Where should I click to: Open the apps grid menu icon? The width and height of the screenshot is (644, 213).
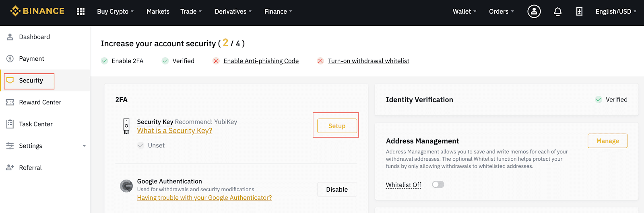[80, 11]
